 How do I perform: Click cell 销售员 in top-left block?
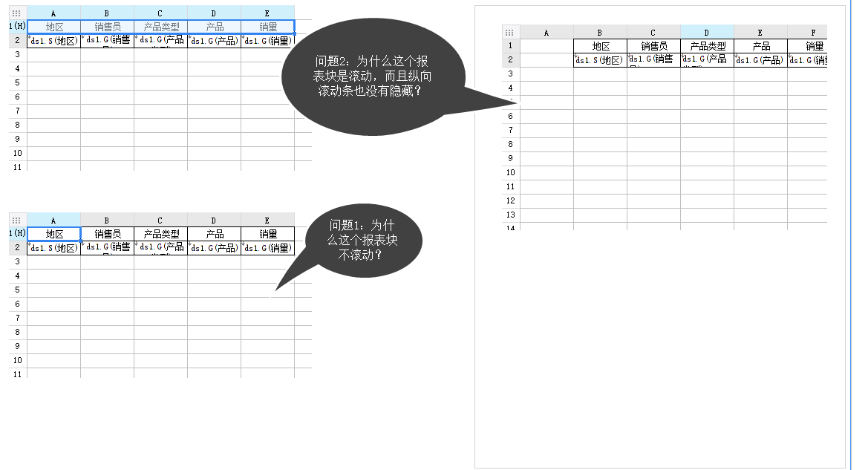pyautogui.click(x=108, y=27)
